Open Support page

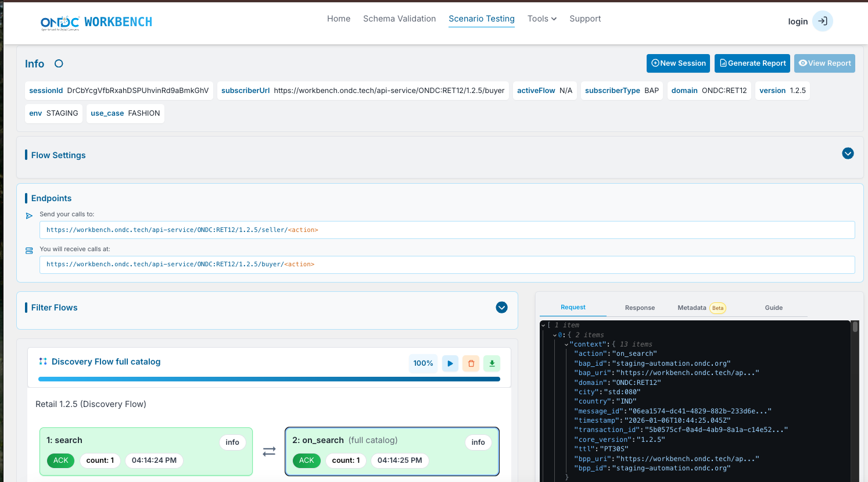[x=585, y=19]
